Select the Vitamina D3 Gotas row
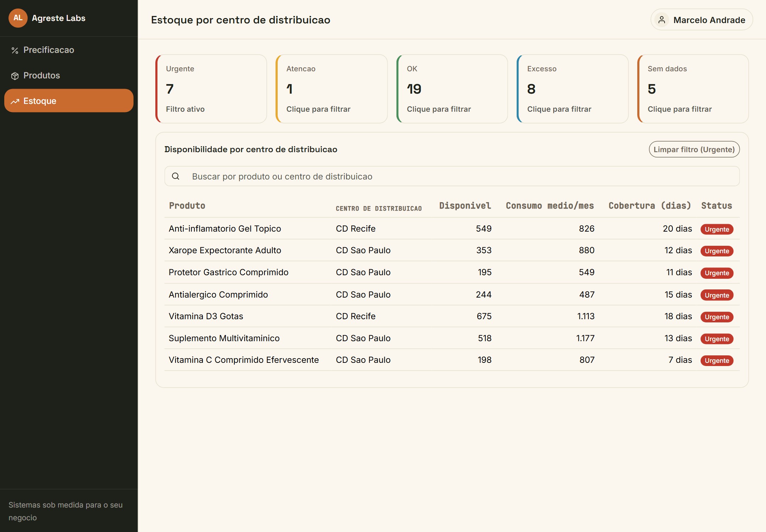 [452, 316]
